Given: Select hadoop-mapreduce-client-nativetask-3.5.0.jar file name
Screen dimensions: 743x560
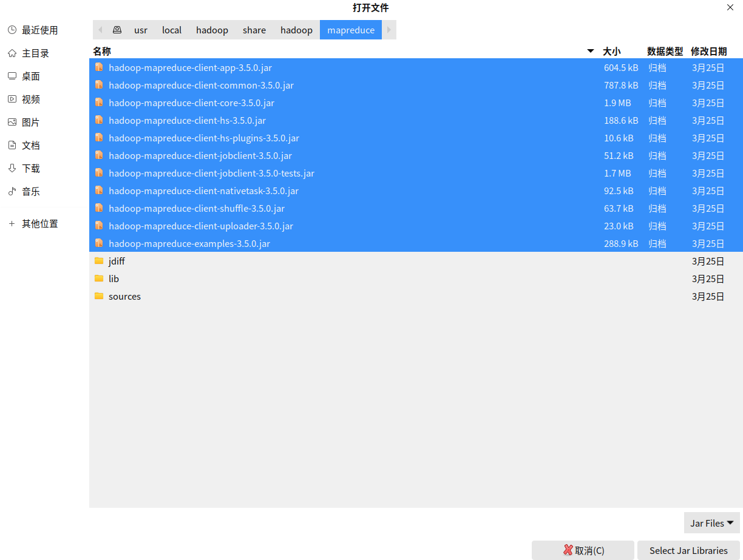Looking at the screenshot, I should (204, 191).
